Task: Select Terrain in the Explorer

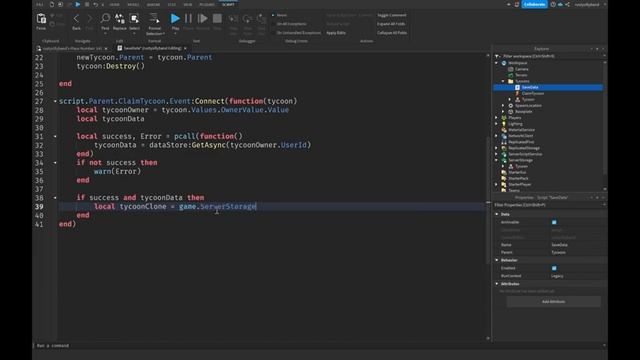Action: [x=521, y=75]
